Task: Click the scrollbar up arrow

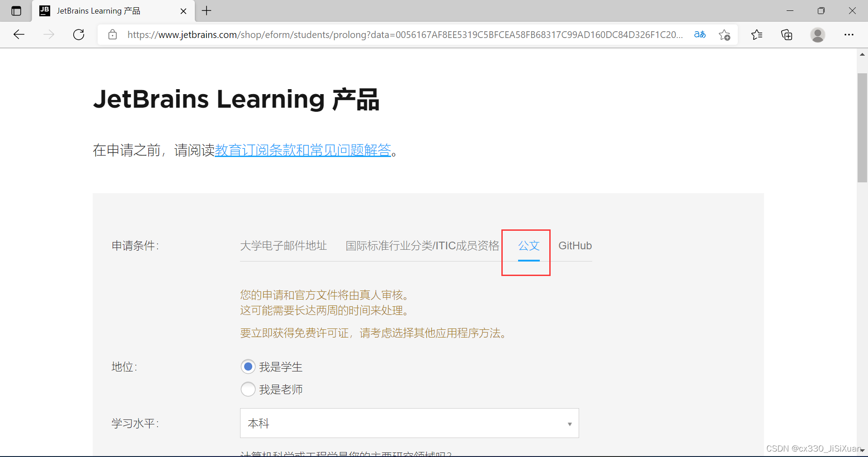Action: tap(862, 54)
